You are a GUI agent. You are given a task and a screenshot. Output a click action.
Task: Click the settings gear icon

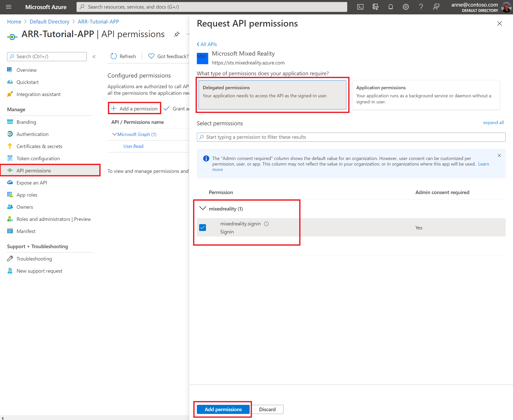tap(405, 7)
